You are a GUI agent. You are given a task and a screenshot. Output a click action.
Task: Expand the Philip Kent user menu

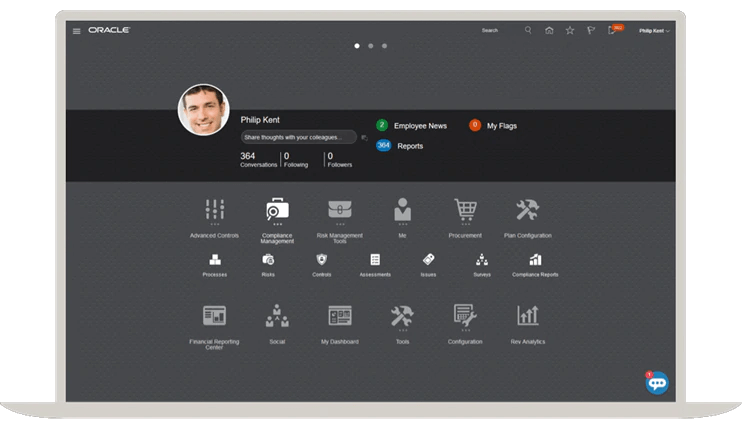click(655, 31)
